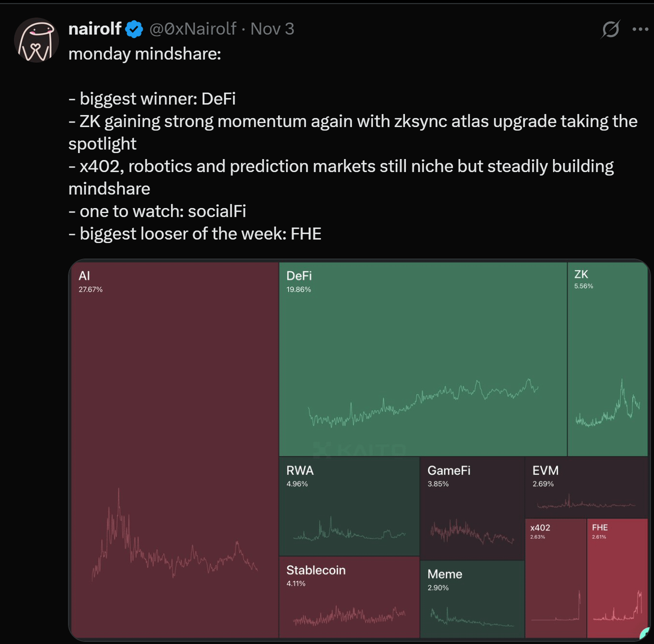The image size is (654, 644).
Task: Click the blue verified badge
Action: point(135,29)
